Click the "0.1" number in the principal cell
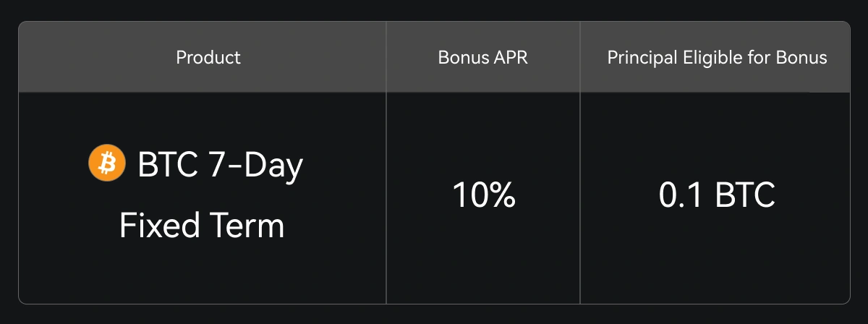The height and width of the screenshot is (324, 868). (x=682, y=196)
